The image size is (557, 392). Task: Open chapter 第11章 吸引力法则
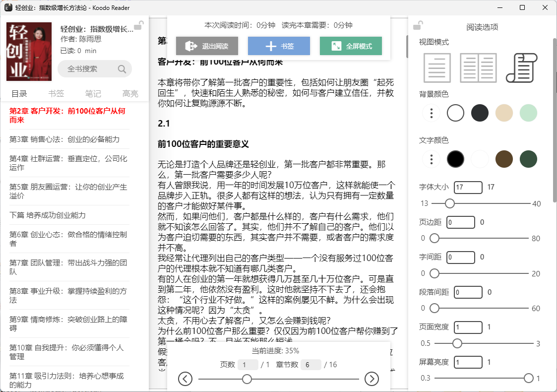click(x=69, y=380)
